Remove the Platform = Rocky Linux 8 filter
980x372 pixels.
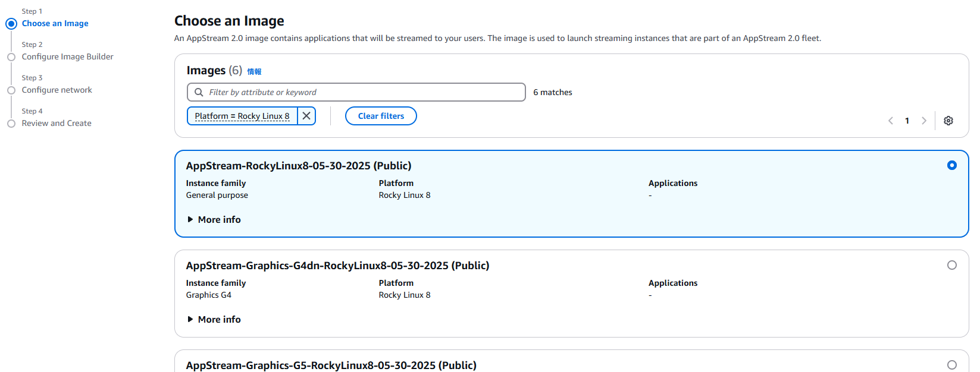click(x=306, y=116)
